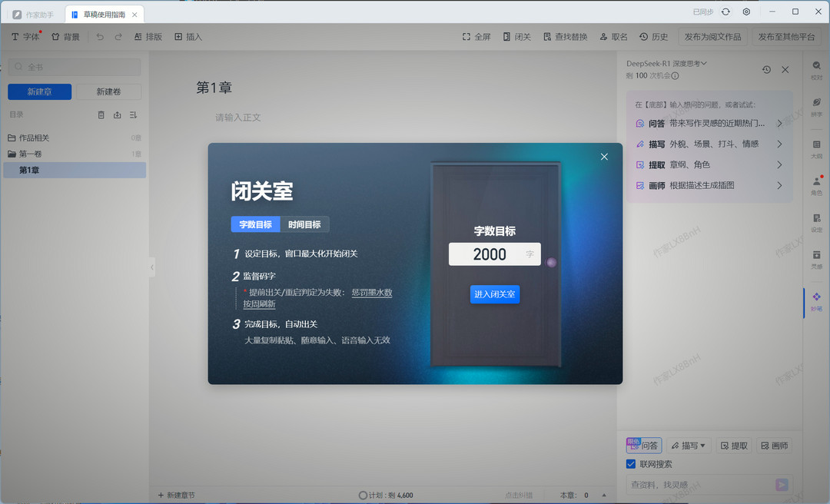Select the 校对 proofread tool in right sidebar
The width and height of the screenshot is (830, 504).
[x=816, y=71]
